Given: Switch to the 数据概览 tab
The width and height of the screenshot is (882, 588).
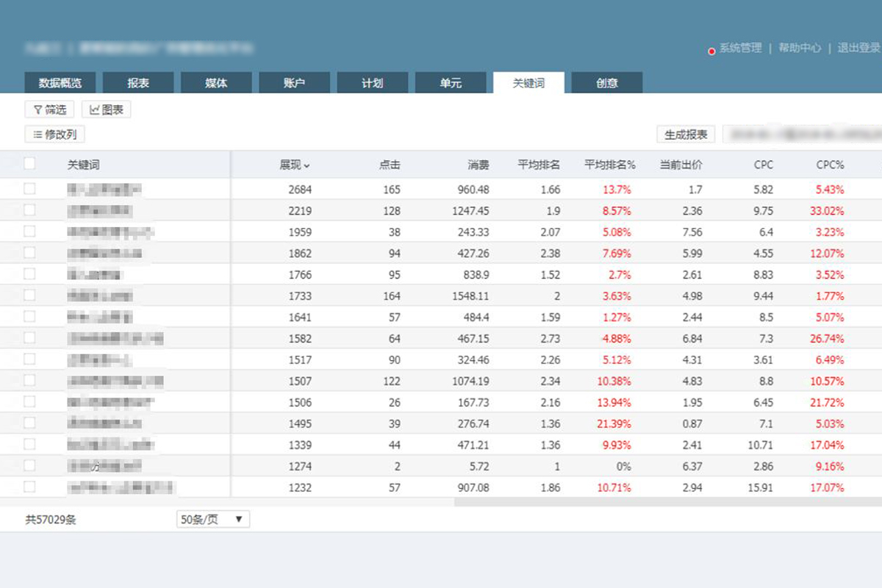Looking at the screenshot, I should point(60,83).
